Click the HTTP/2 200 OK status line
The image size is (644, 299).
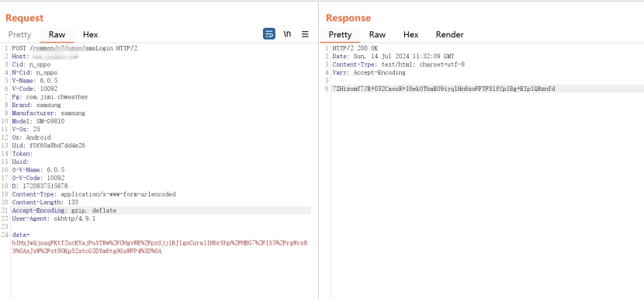point(355,48)
